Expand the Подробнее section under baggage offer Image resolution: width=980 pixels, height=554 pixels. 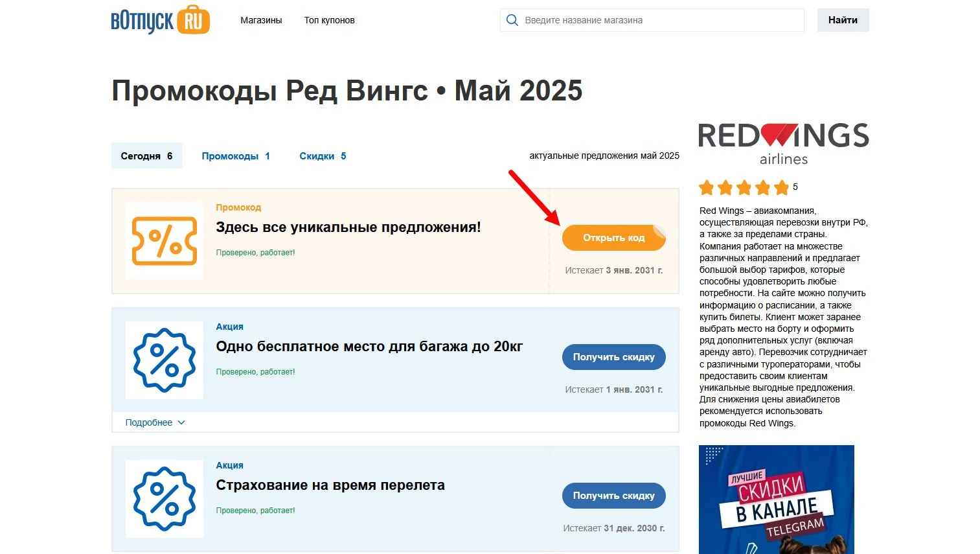pyautogui.click(x=149, y=422)
